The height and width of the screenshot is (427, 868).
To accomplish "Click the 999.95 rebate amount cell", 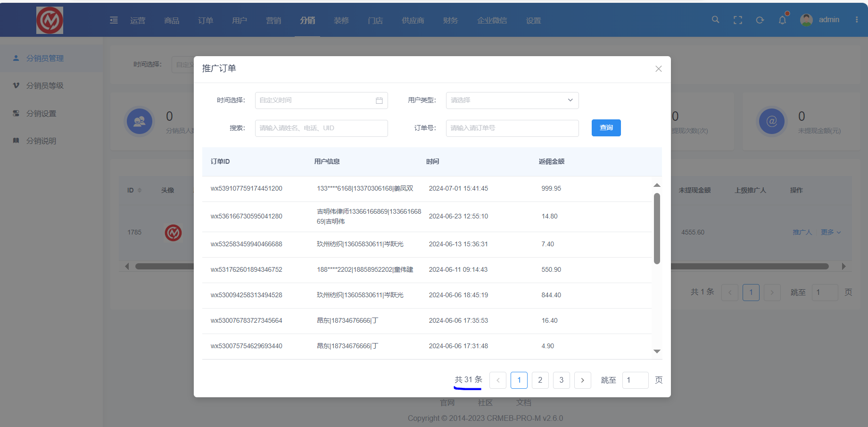I will tap(551, 189).
